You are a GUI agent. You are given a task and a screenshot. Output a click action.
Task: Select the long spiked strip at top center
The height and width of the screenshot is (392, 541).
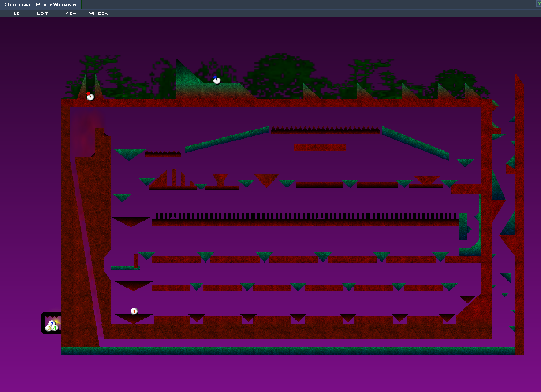click(x=325, y=131)
